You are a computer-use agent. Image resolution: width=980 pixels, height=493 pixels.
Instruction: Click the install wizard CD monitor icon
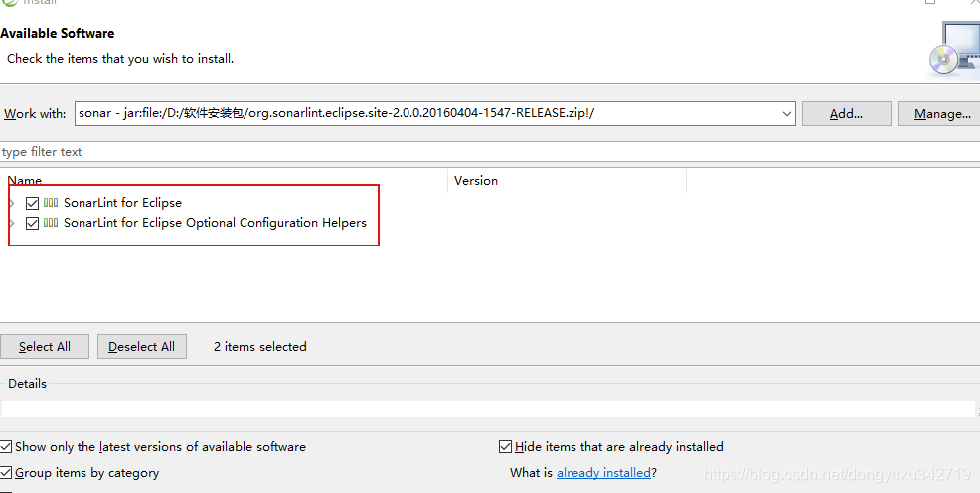(x=954, y=50)
